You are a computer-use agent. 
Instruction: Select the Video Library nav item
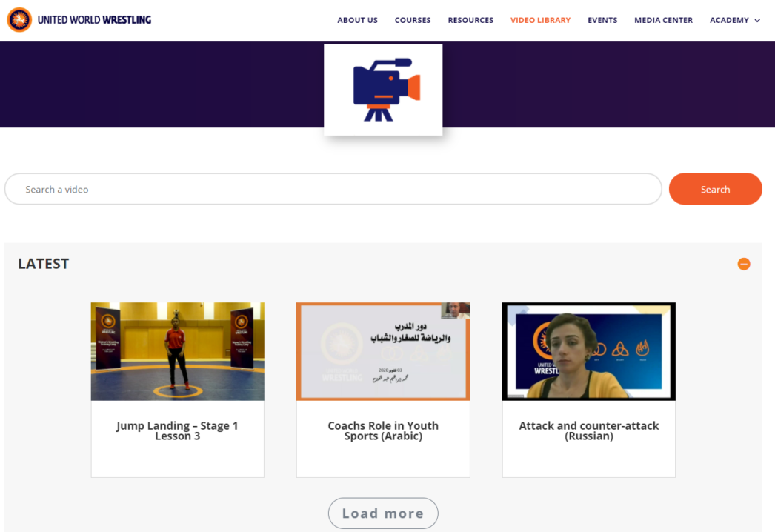coord(540,20)
